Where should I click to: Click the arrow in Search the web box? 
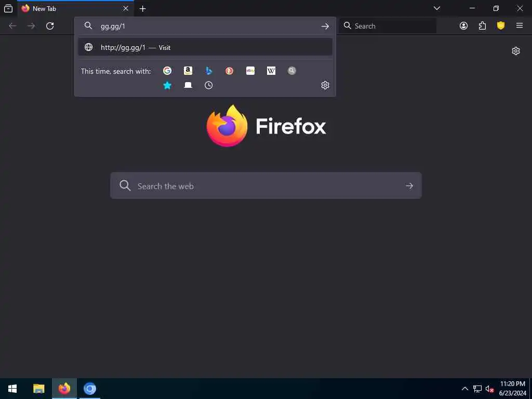[x=409, y=185]
